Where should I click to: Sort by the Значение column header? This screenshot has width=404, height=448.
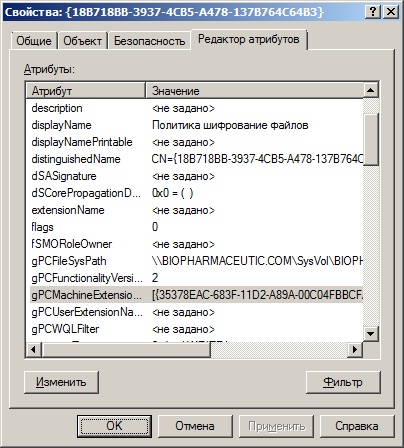254,90
